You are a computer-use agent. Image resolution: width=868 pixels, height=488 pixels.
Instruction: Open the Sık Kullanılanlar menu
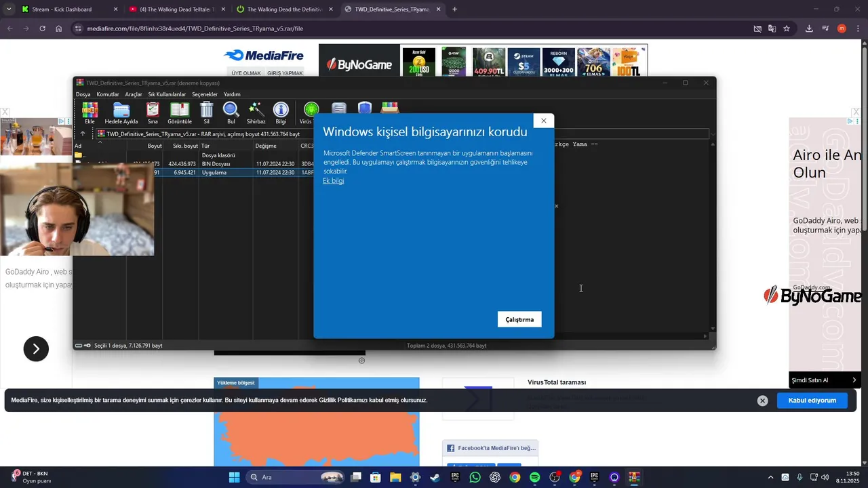coord(167,94)
